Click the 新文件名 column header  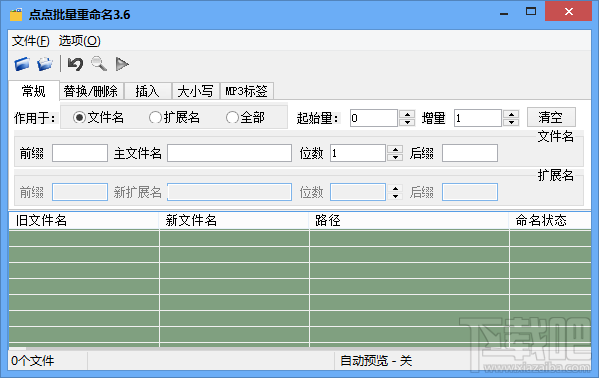tap(234, 221)
